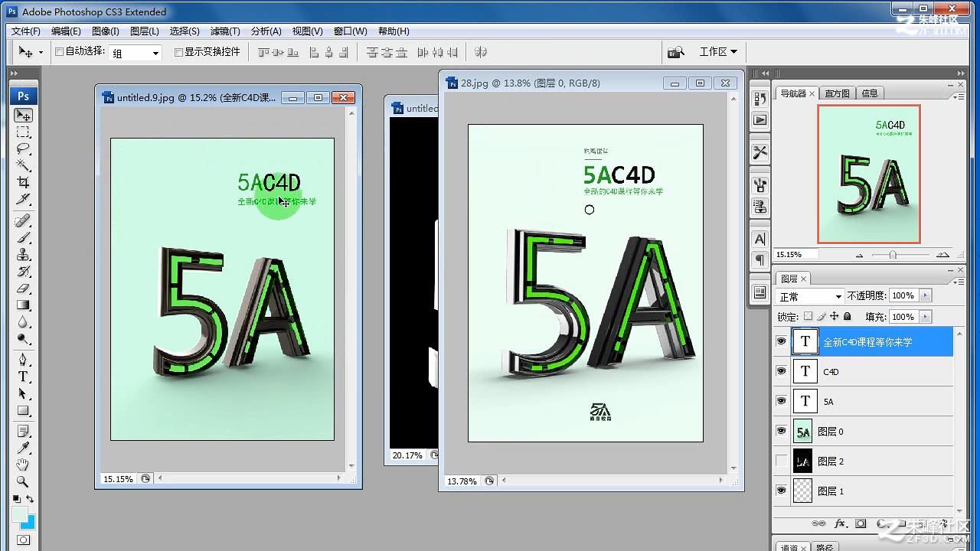
Task: Open the 滤镜(T) menu
Action: coord(225,31)
